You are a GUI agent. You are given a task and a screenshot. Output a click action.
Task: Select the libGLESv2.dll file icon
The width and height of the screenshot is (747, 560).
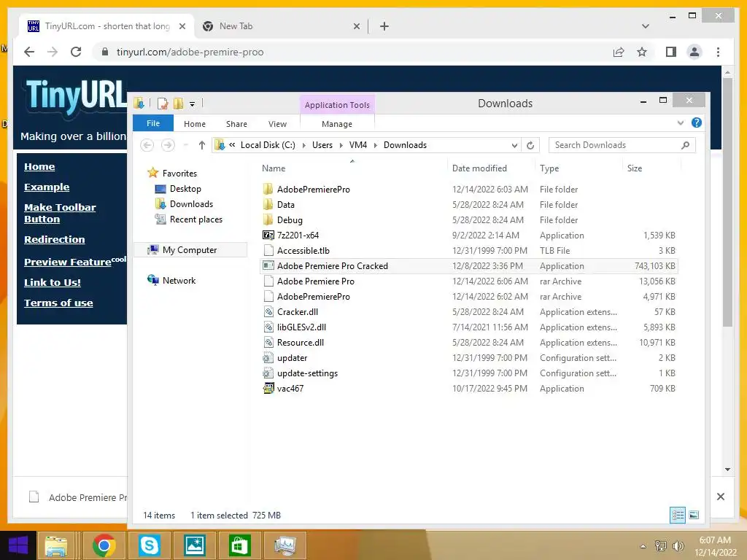[x=268, y=327]
